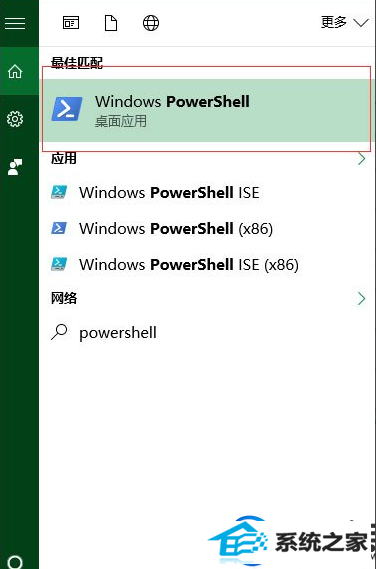Viewport: 376px width, 569px height.
Task: Click the PowerShell (x86) result icon
Action: pos(59,229)
